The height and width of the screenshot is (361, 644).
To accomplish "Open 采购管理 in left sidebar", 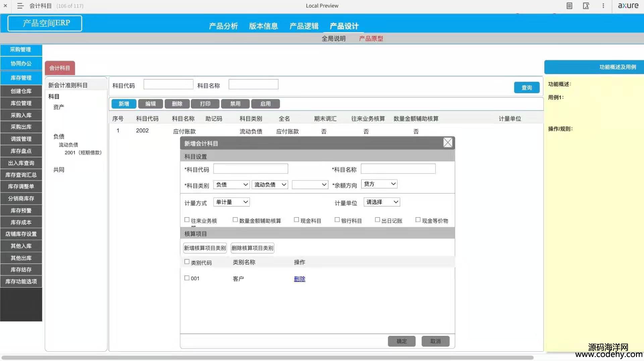I will pyautogui.click(x=21, y=50).
